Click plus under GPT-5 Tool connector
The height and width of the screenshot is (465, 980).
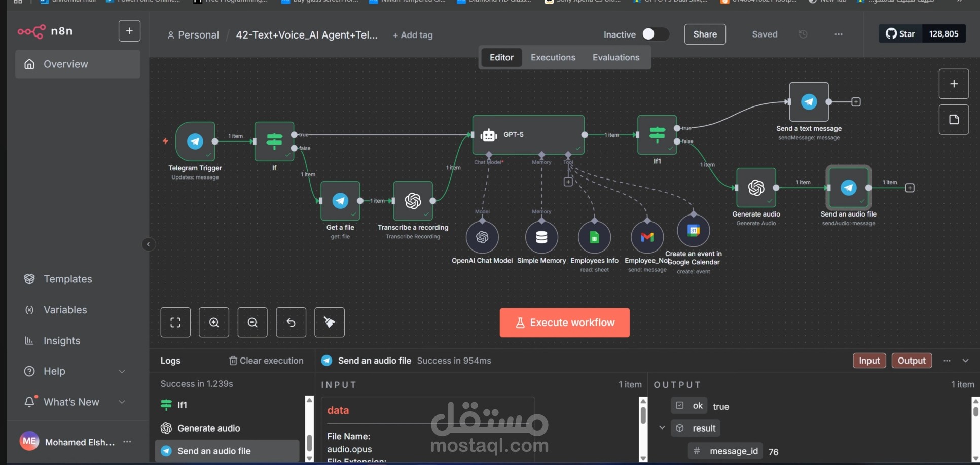click(568, 182)
